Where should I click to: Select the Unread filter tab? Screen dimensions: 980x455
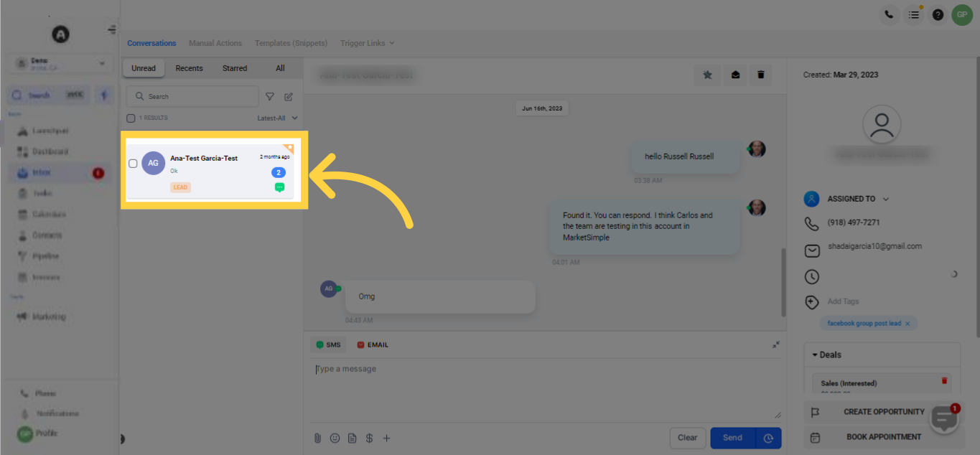[x=144, y=68]
